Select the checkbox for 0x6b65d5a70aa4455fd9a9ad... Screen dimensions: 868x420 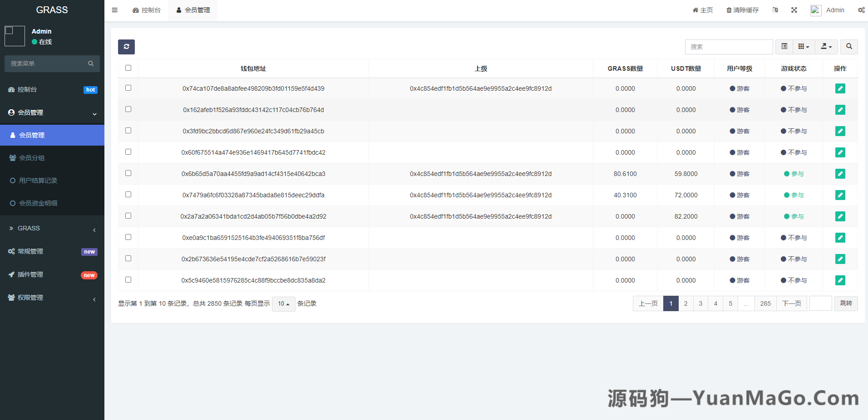tap(128, 173)
